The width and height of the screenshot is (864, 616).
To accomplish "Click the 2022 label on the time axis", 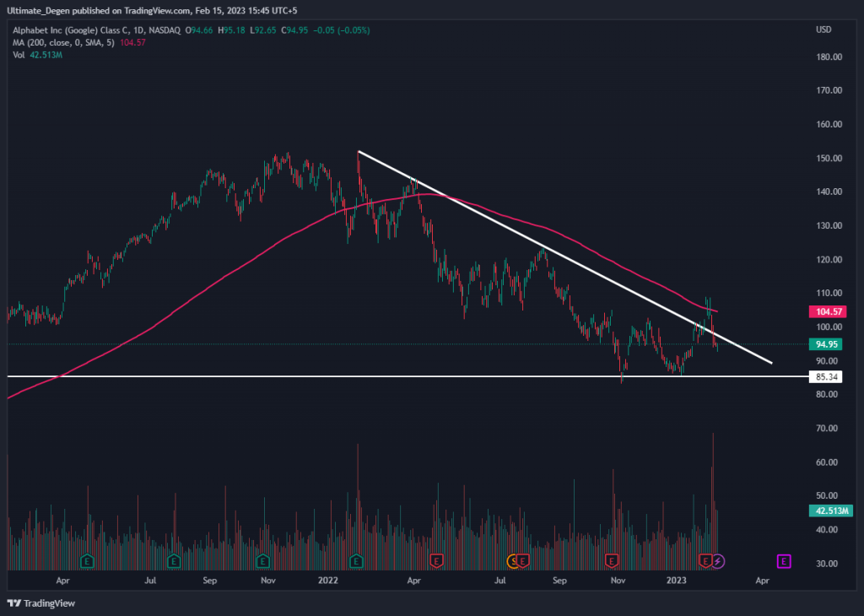I will [328, 581].
